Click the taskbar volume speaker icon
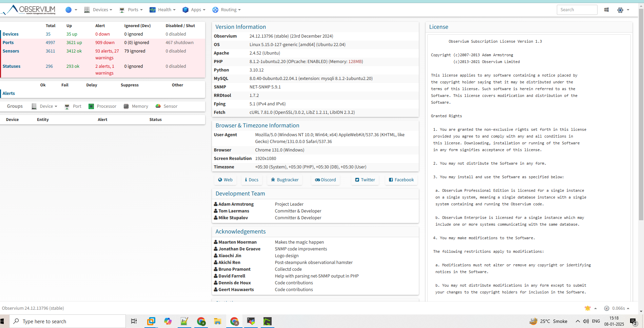 [x=586, y=321]
